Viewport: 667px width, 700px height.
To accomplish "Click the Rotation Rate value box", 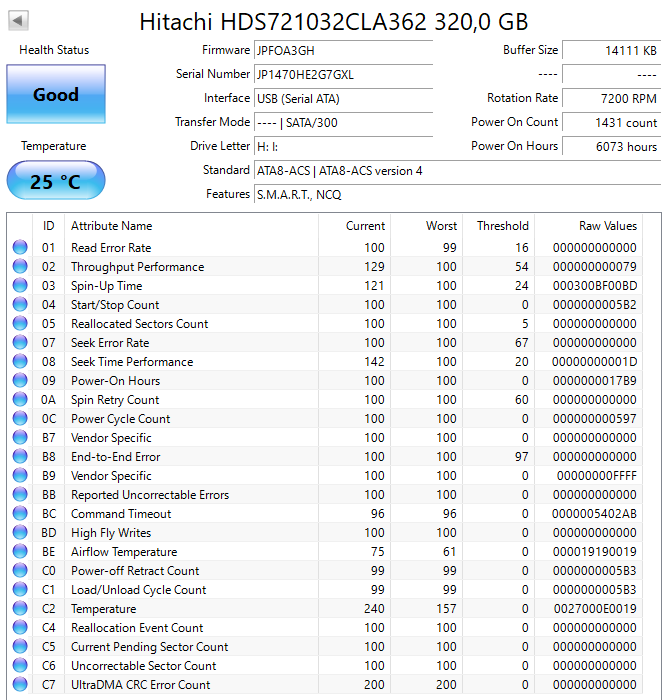I will coord(611,99).
